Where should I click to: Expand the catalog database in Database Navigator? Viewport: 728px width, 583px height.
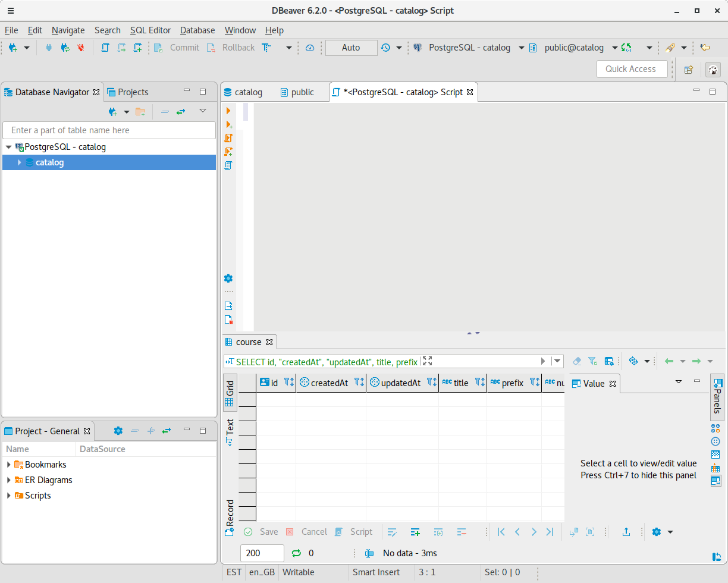pyautogui.click(x=20, y=162)
